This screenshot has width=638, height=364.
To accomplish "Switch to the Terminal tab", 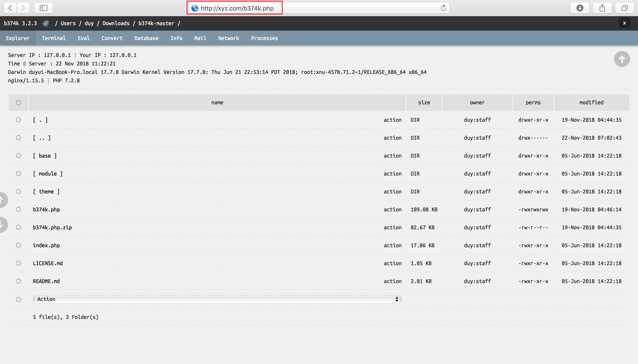I will coord(54,38).
